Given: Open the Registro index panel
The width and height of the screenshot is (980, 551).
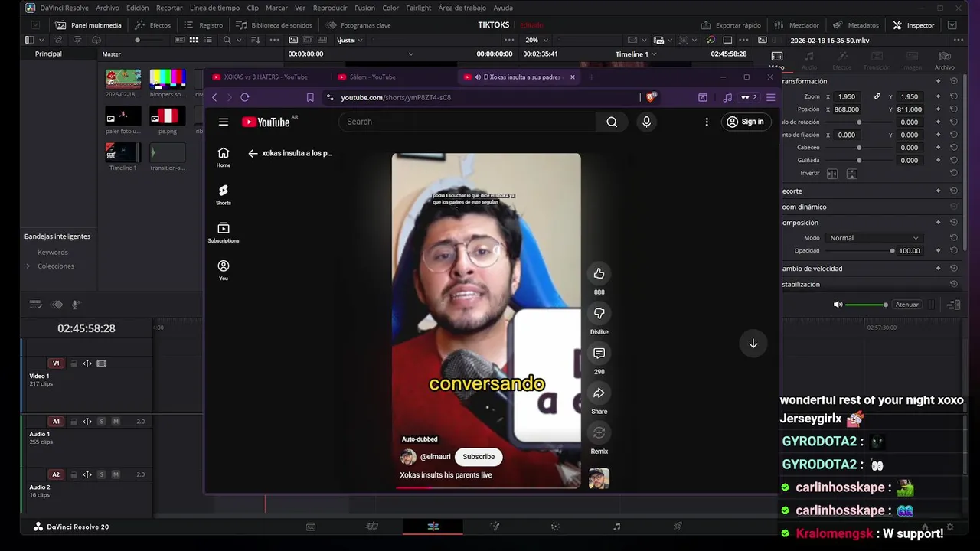Looking at the screenshot, I should pyautogui.click(x=204, y=25).
